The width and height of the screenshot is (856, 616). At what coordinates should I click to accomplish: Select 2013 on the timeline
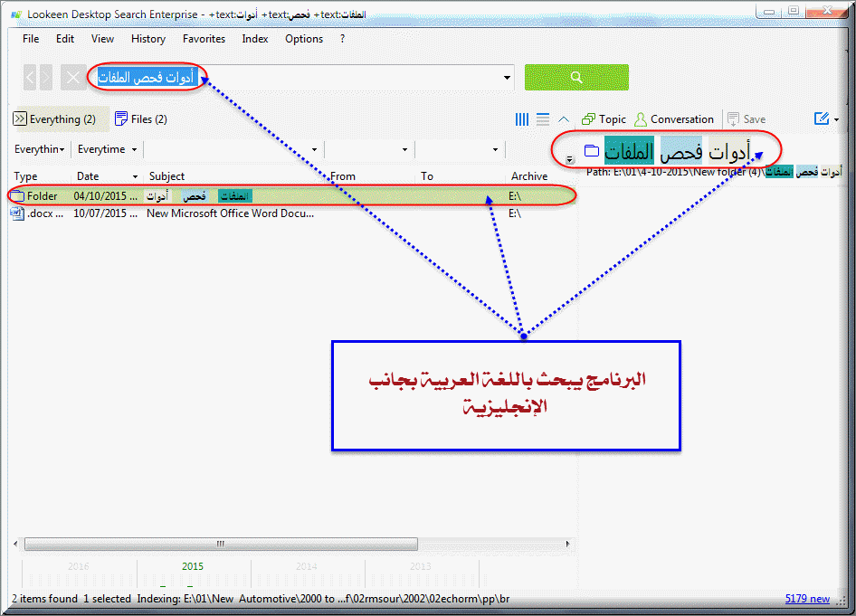421,566
